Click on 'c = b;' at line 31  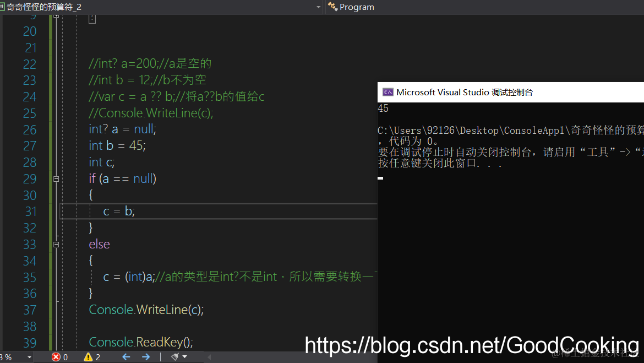(119, 212)
